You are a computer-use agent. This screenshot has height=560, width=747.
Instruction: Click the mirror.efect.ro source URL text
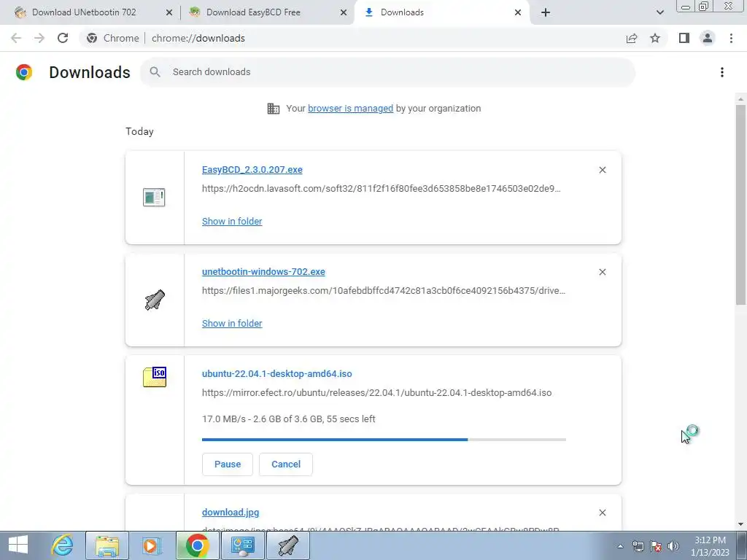(x=377, y=393)
